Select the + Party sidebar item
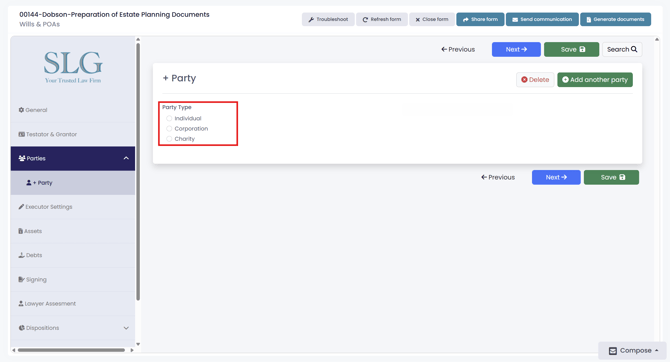 73,182
